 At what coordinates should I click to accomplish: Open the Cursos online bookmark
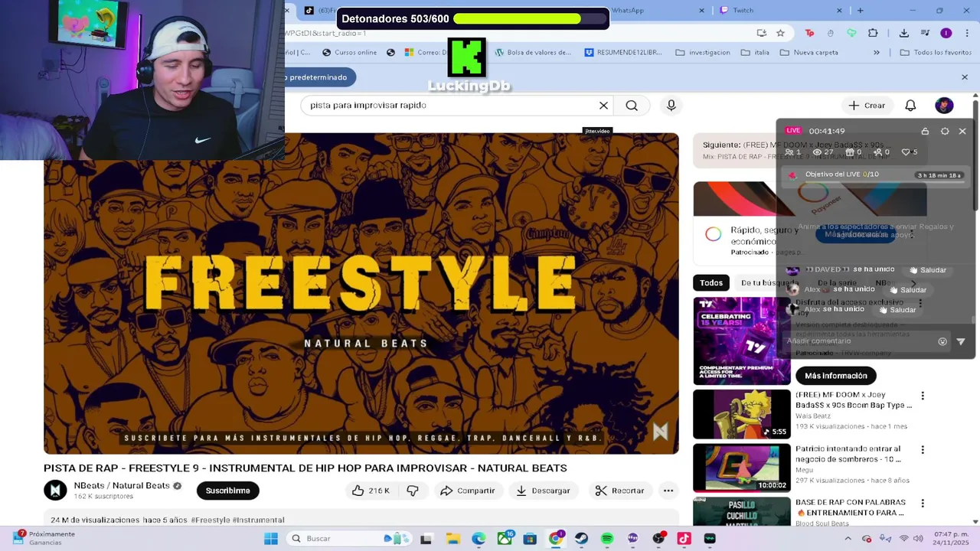point(349,53)
